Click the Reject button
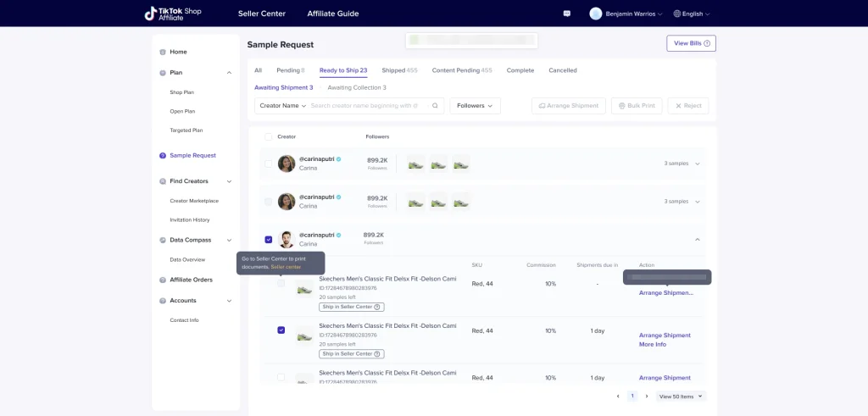 [688, 106]
